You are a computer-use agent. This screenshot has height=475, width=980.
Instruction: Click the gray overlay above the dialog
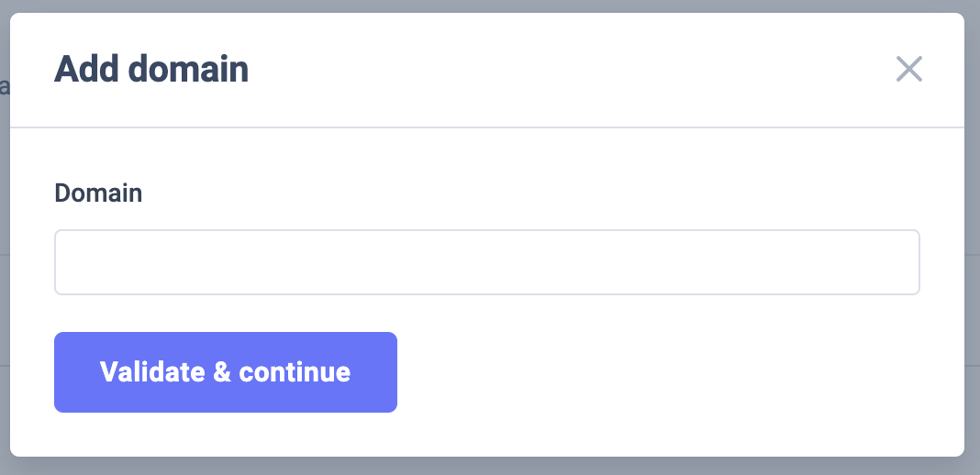coord(486,6)
